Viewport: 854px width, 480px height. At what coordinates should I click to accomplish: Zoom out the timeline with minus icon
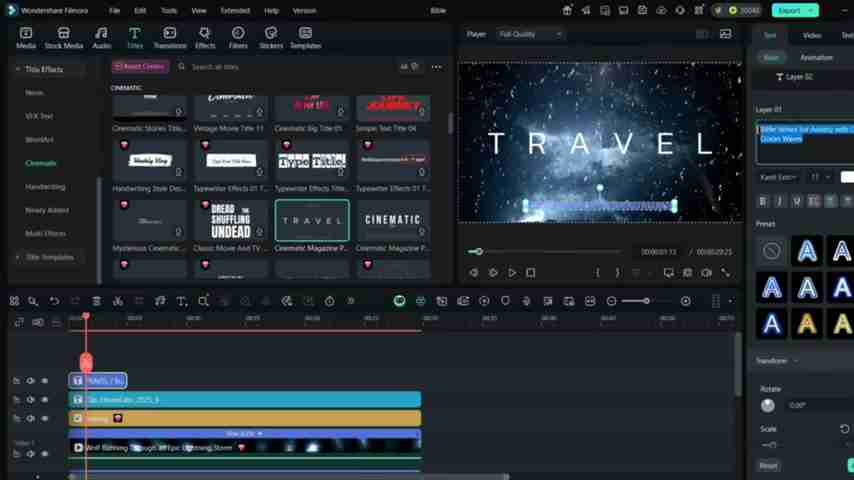pos(611,301)
